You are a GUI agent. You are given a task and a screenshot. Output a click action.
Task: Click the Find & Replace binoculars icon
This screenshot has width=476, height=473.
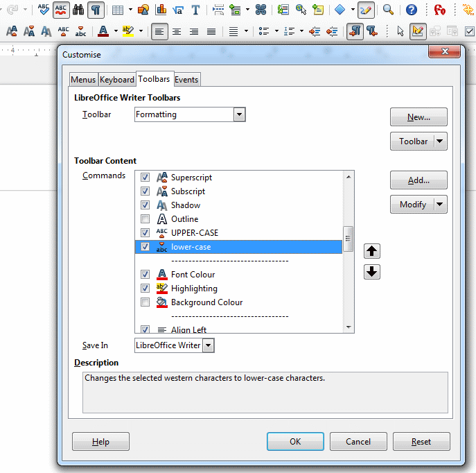tap(78, 10)
